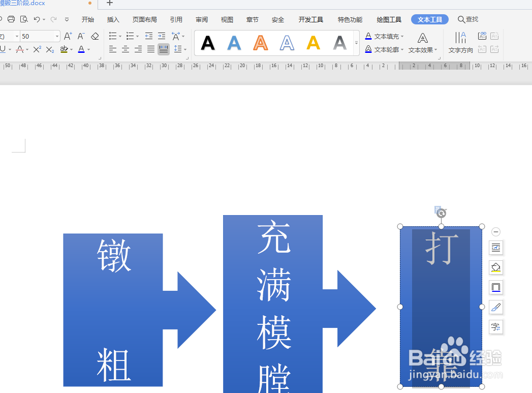The image size is (532, 393).
Task: Expand the line spacing dropdown arrow
Action: 185,49
